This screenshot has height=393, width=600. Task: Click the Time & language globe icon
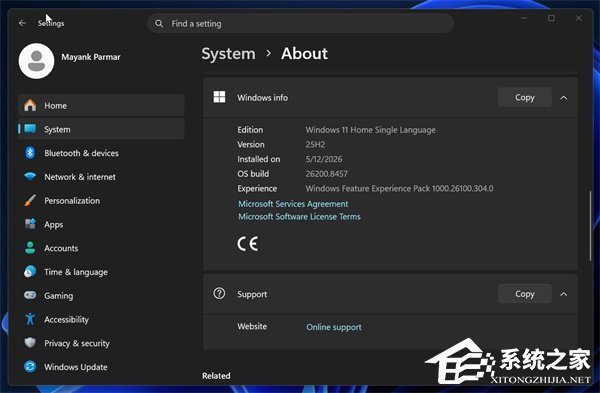(30, 271)
